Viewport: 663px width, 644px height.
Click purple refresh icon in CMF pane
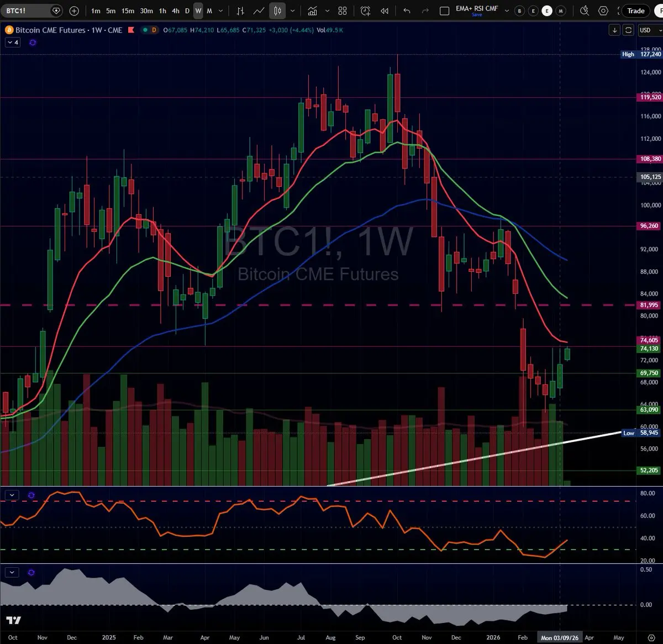[x=31, y=572]
